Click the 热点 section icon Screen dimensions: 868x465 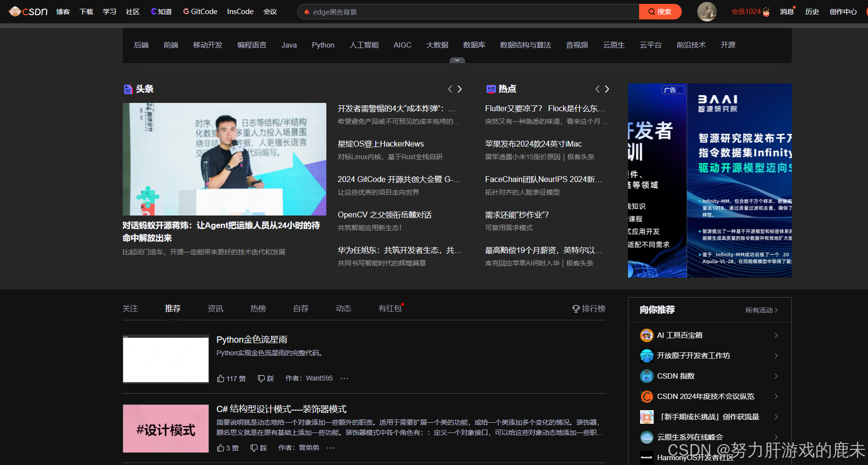coord(491,89)
